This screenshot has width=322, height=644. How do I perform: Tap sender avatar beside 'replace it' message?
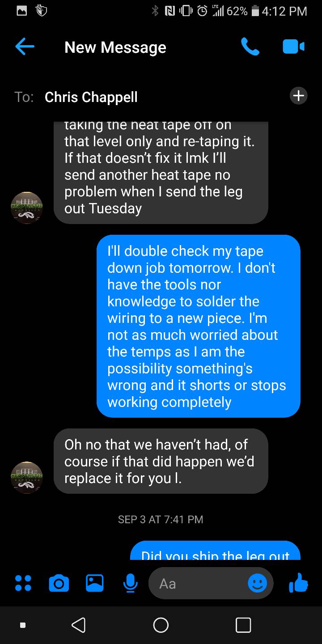tap(26, 477)
